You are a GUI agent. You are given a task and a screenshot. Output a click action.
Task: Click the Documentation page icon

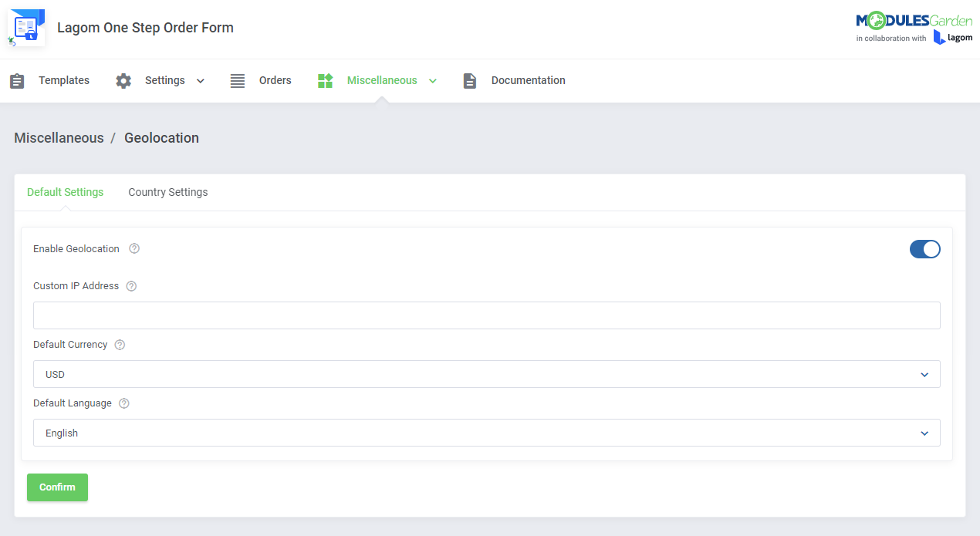(470, 80)
